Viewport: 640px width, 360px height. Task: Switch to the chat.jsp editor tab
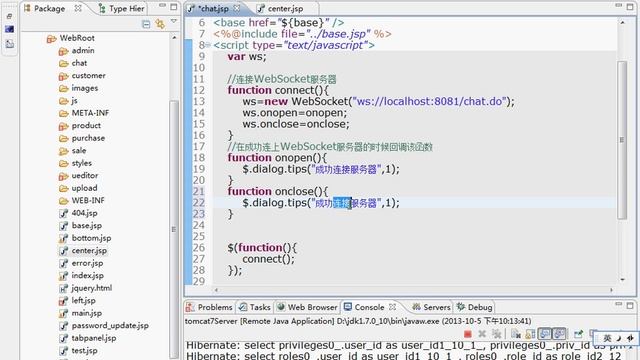pos(214,8)
